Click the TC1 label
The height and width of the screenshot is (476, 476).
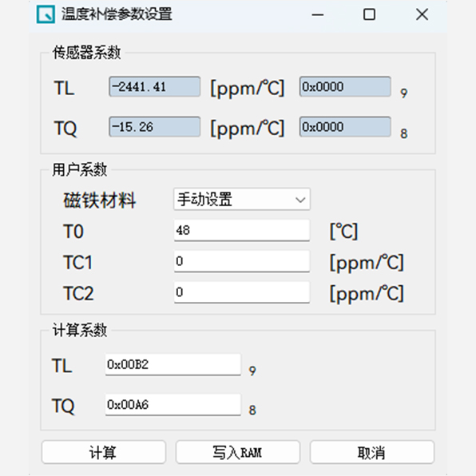coord(77,262)
